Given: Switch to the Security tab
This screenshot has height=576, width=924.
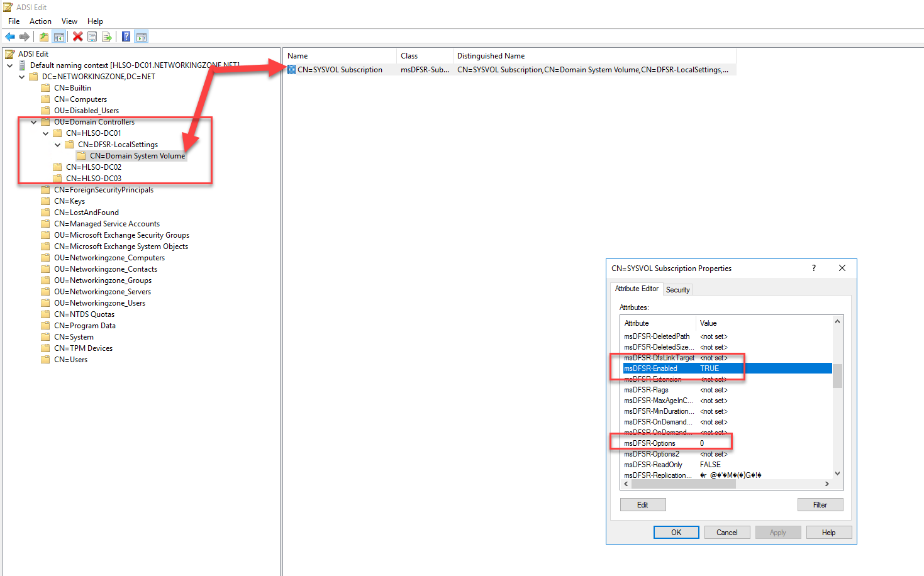Looking at the screenshot, I should (677, 289).
